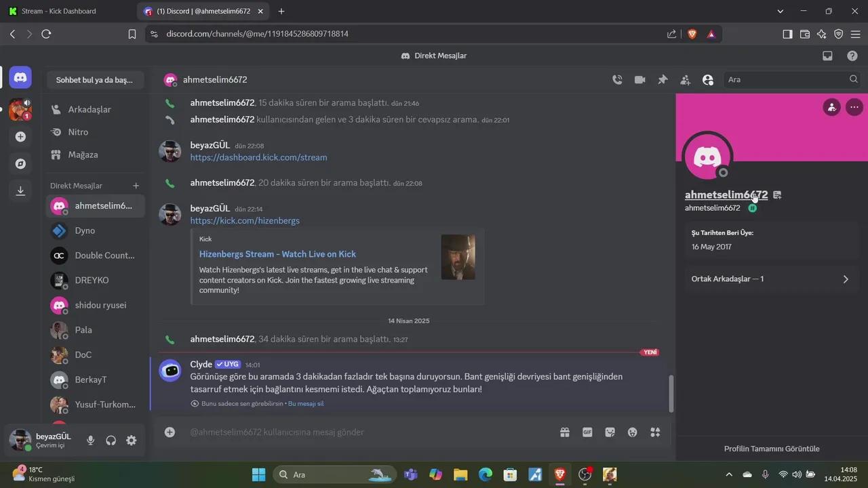Viewport: 868px width, 488px height.
Task: Toggle the user profile panel
Action: tap(708, 80)
